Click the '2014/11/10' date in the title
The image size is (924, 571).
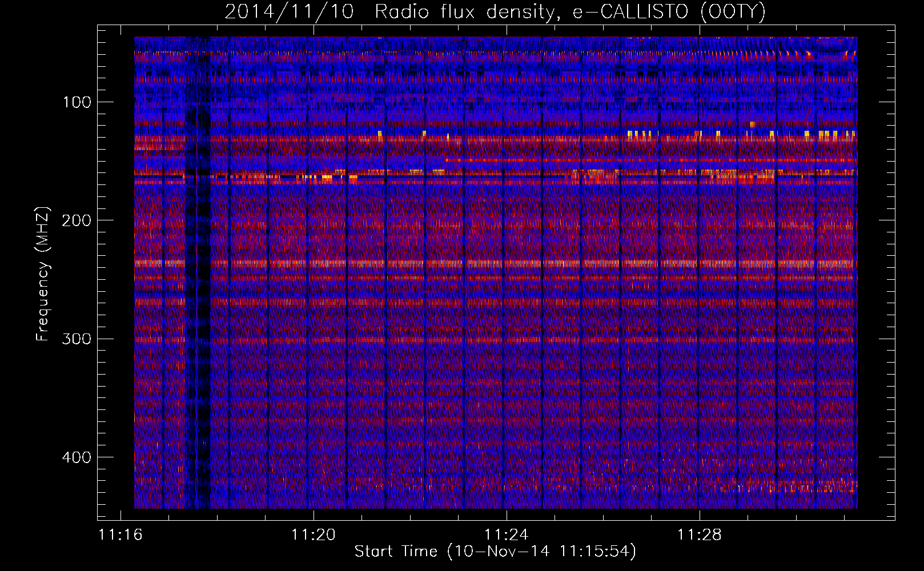(289, 12)
